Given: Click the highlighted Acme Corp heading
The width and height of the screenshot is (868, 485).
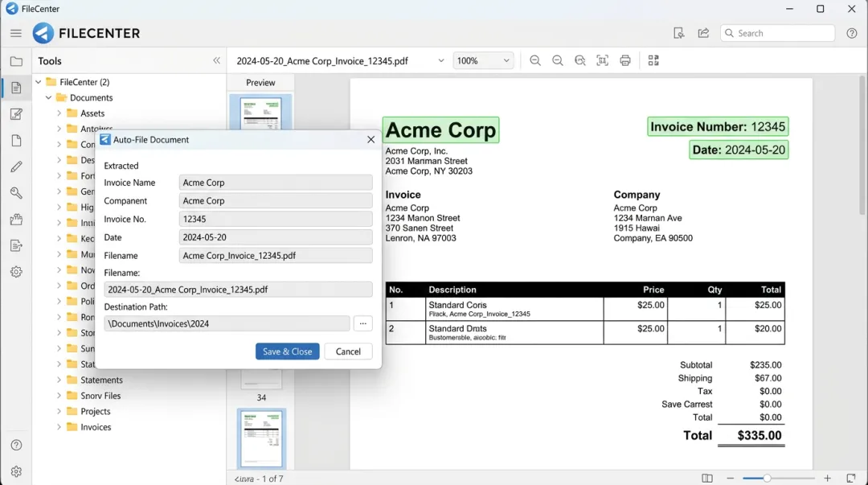Looking at the screenshot, I should [x=440, y=129].
